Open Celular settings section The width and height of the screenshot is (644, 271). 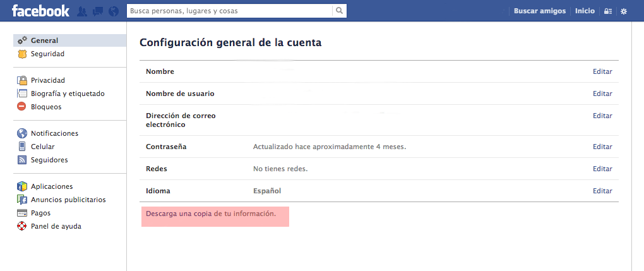(43, 147)
